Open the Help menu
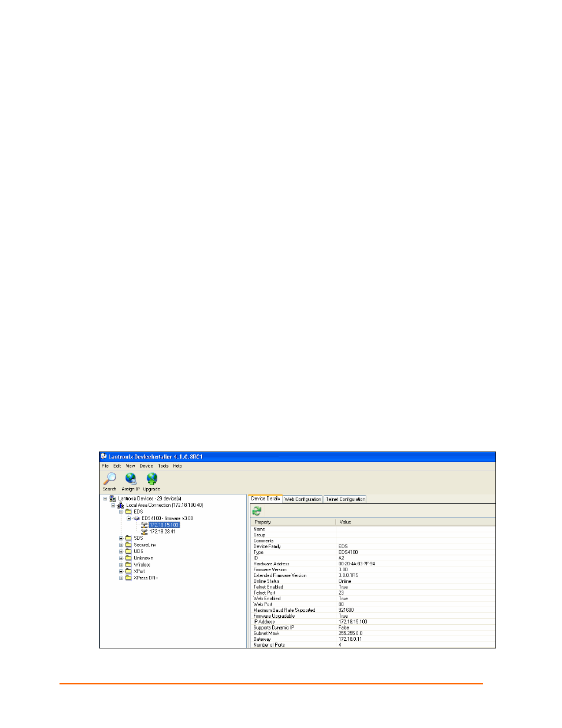This screenshot has height=728, width=562. tap(177, 466)
